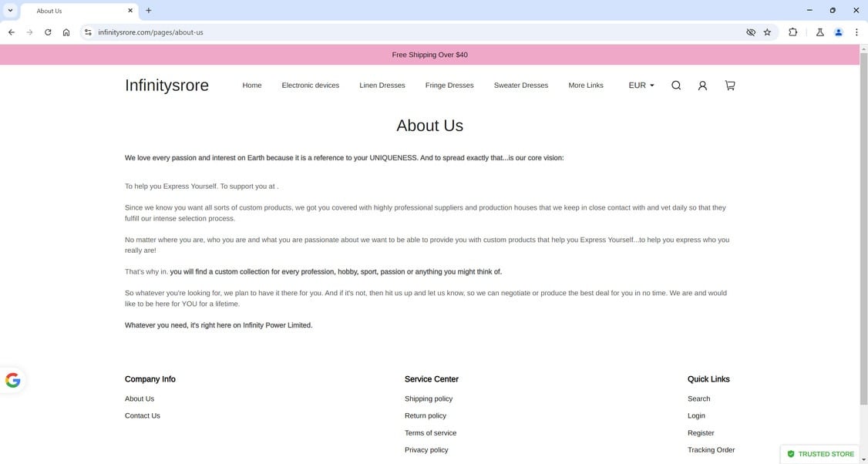The image size is (868, 464).
Task: Click the Quick Links footer heading
Action: [x=708, y=379]
